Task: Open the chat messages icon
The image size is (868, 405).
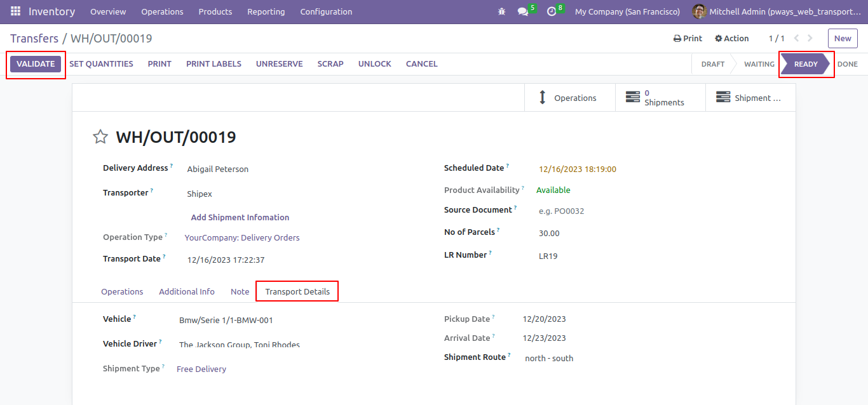Action: click(523, 11)
